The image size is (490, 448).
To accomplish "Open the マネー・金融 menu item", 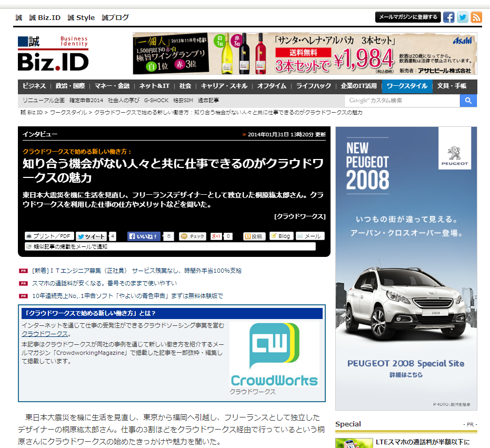I will click(x=112, y=86).
